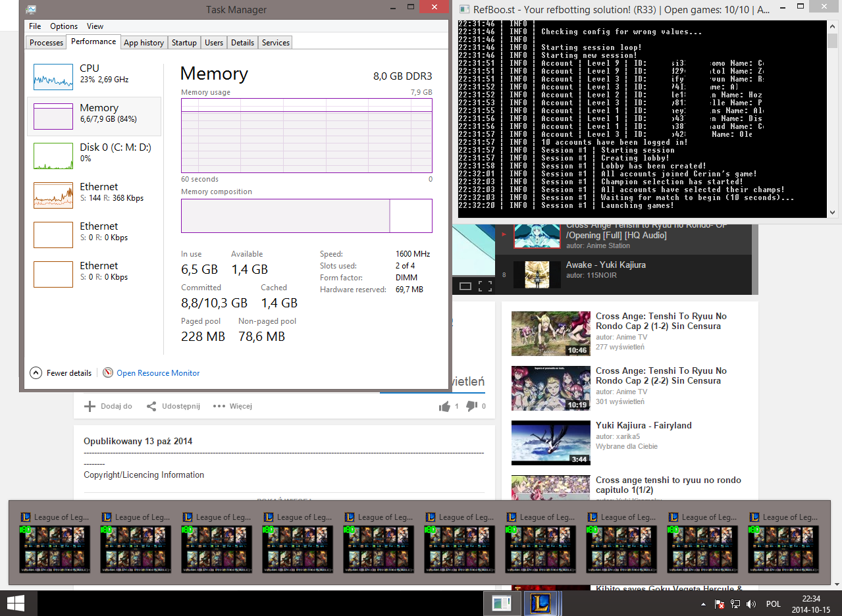Show hidden tray icons arrow

[704, 604]
